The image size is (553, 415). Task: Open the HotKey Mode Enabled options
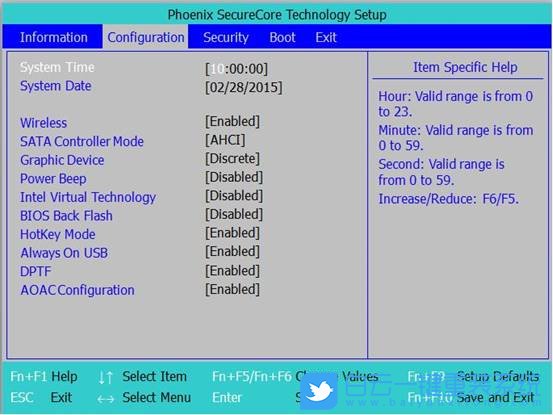(x=232, y=233)
